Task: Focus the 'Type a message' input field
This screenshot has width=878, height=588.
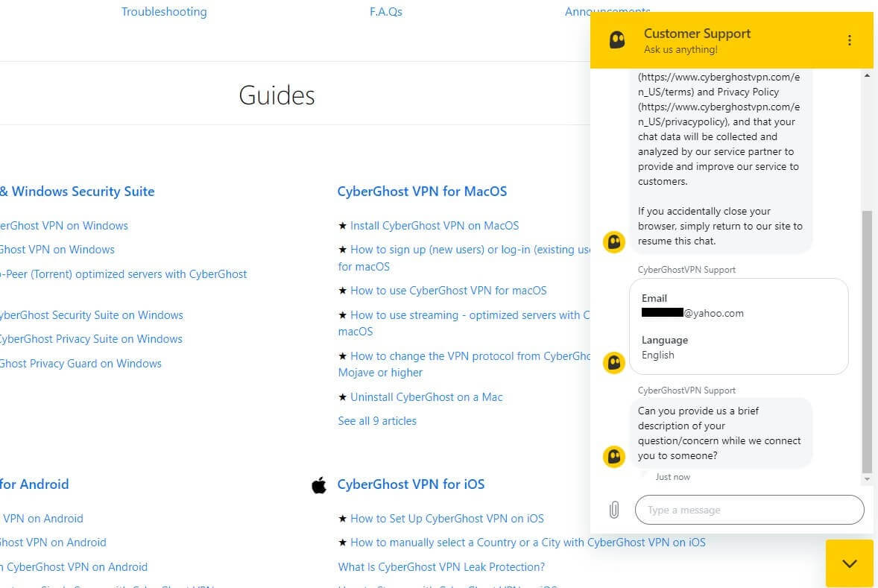Action: (748, 510)
